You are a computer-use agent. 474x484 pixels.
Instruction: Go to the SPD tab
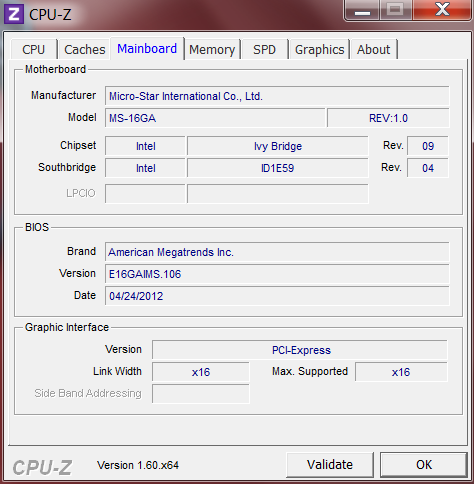(264, 50)
